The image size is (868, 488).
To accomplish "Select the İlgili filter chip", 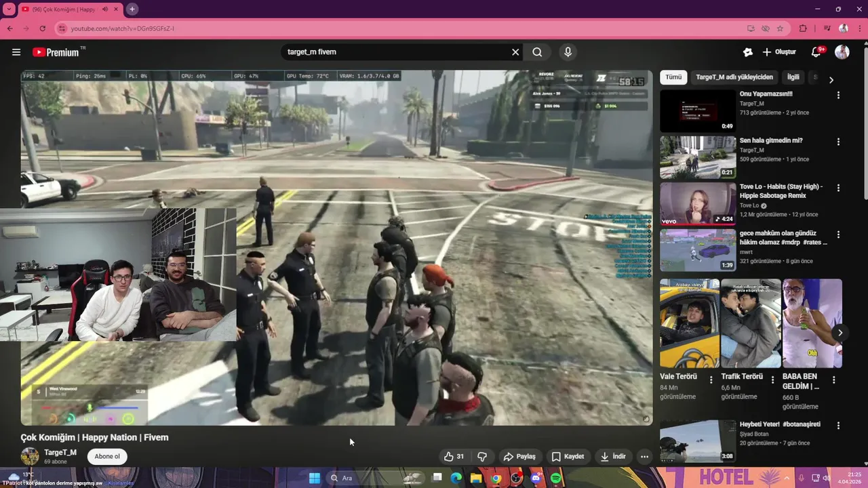I will pos(793,77).
